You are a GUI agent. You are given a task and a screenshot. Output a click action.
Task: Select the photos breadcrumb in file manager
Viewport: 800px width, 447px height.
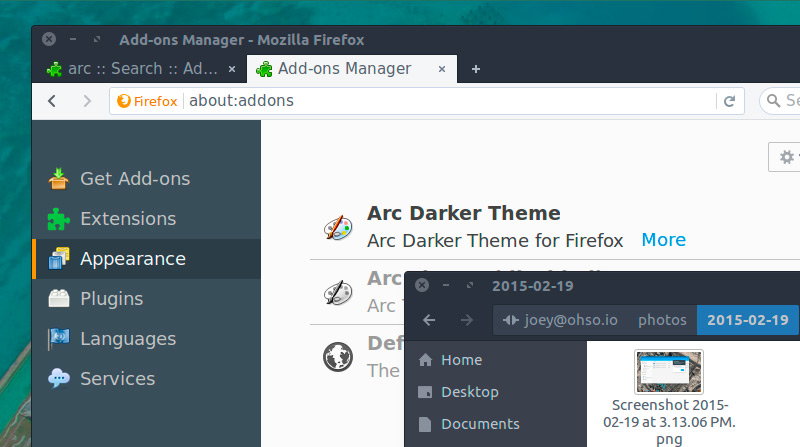pyautogui.click(x=662, y=320)
